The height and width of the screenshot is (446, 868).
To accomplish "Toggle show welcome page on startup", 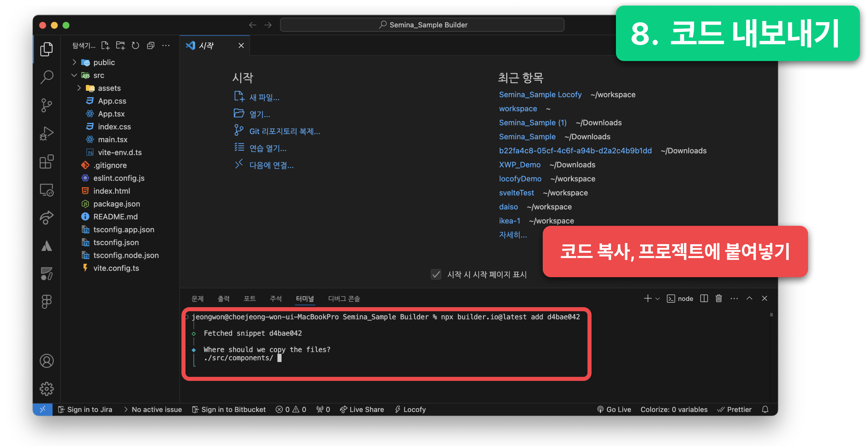I will point(436,274).
